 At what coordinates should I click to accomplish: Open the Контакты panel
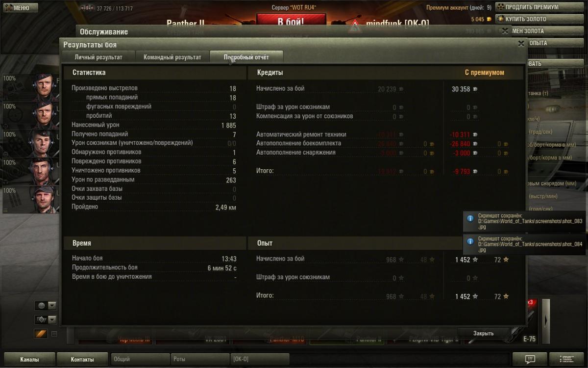pyautogui.click(x=82, y=359)
